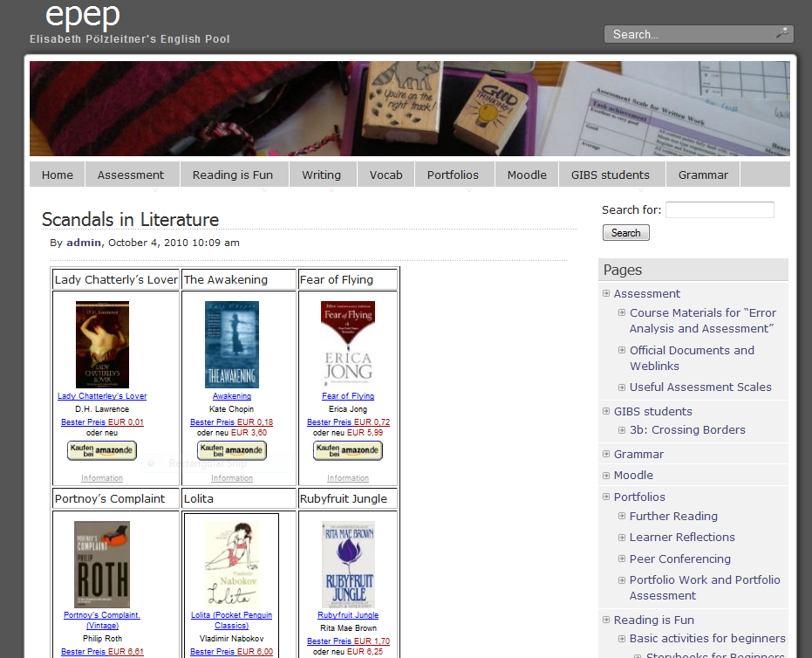The width and height of the screenshot is (812, 658).
Task: Click the magnifier icon in top search bar
Action: pyautogui.click(x=782, y=33)
